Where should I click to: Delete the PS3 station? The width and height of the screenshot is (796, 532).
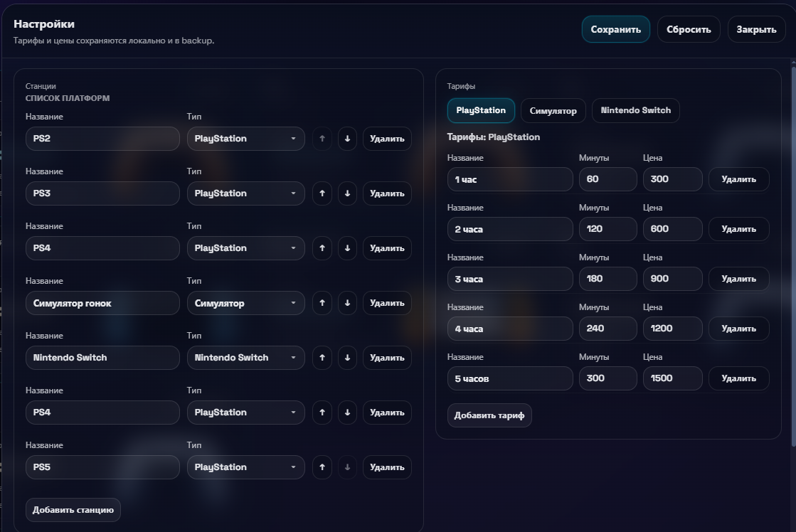[387, 193]
